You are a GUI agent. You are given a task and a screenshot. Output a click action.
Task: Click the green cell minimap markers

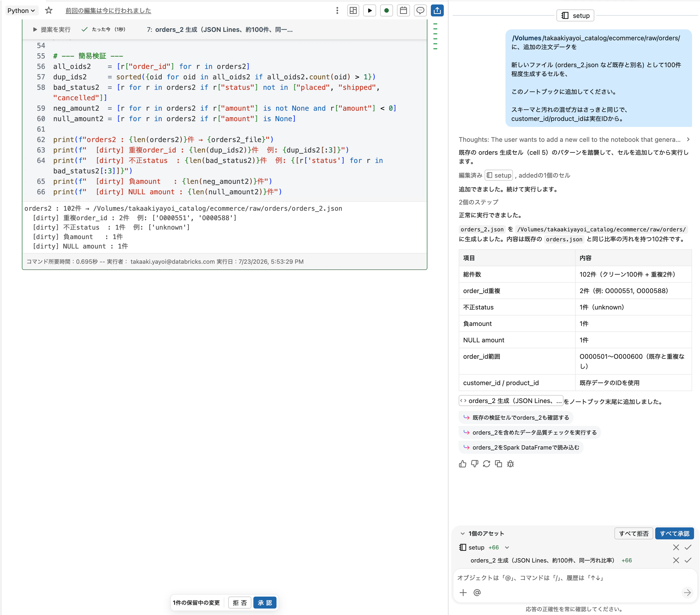435,36
